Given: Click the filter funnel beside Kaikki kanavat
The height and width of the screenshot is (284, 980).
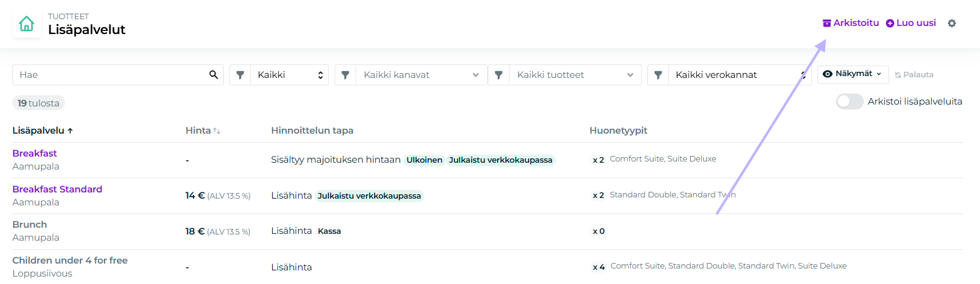Looking at the screenshot, I should pos(345,75).
